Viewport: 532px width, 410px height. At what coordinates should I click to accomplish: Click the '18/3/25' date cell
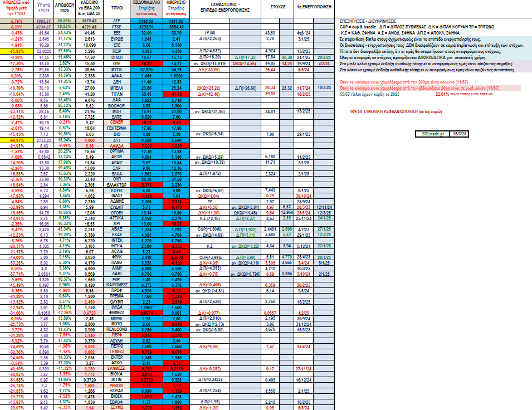[x=460, y=134]
